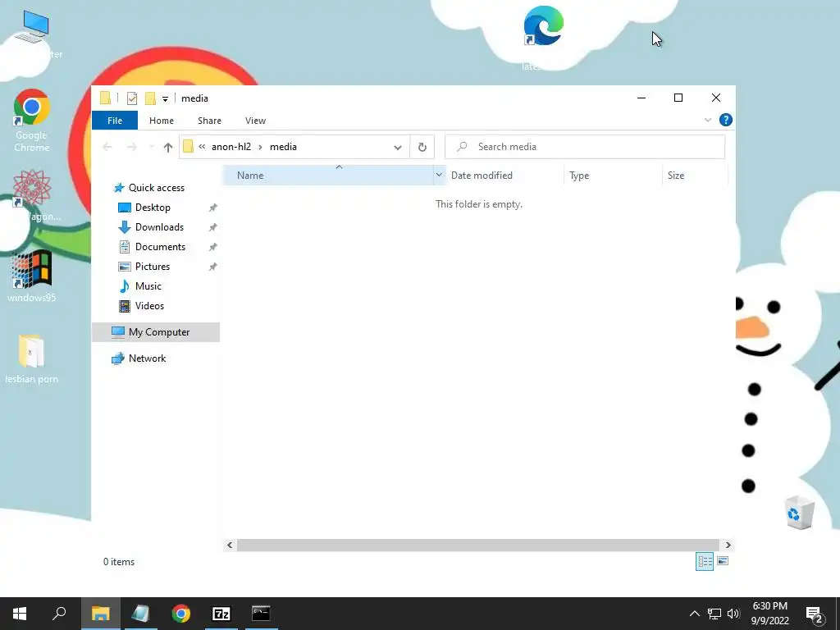The width and height of the screenshot is (840, 630).
Task: Open taskbar Search magnifier
Action: pos(59,614)
